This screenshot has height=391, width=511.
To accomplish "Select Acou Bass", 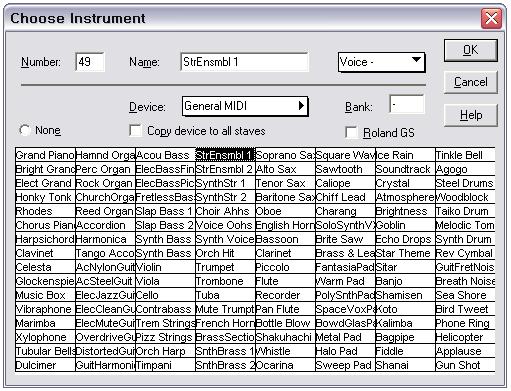I will 165,155.
